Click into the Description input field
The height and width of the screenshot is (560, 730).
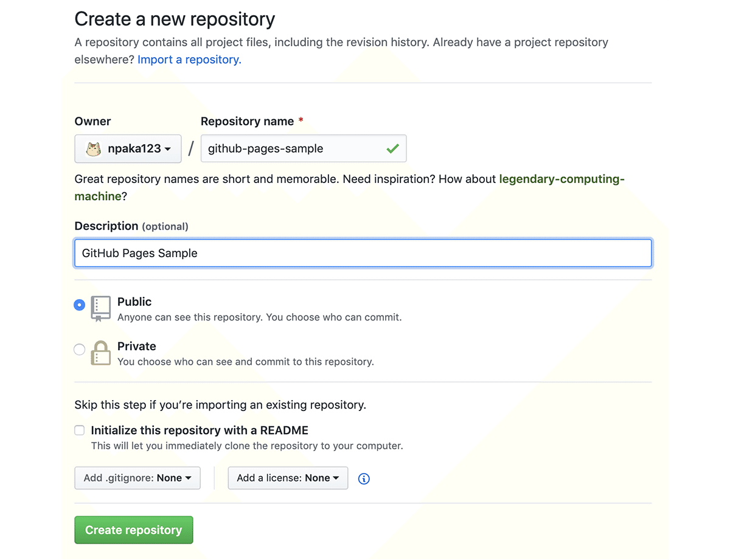click(x=363, y=253)
